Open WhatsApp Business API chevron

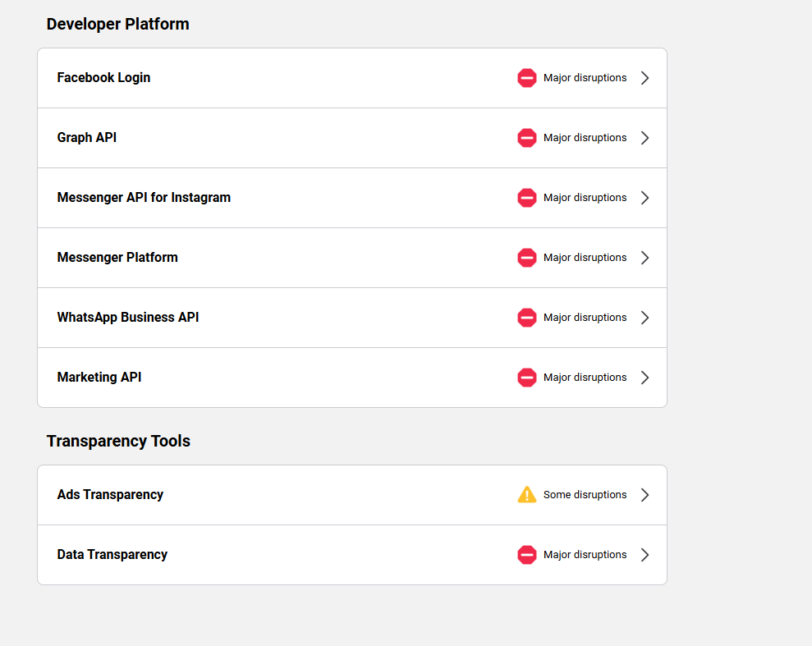point(645,318)
